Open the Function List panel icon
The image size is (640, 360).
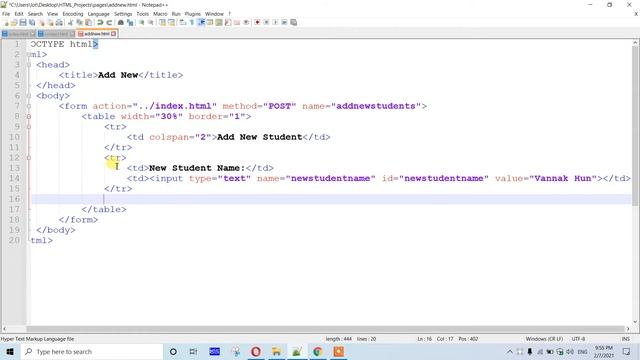[228, 22]
